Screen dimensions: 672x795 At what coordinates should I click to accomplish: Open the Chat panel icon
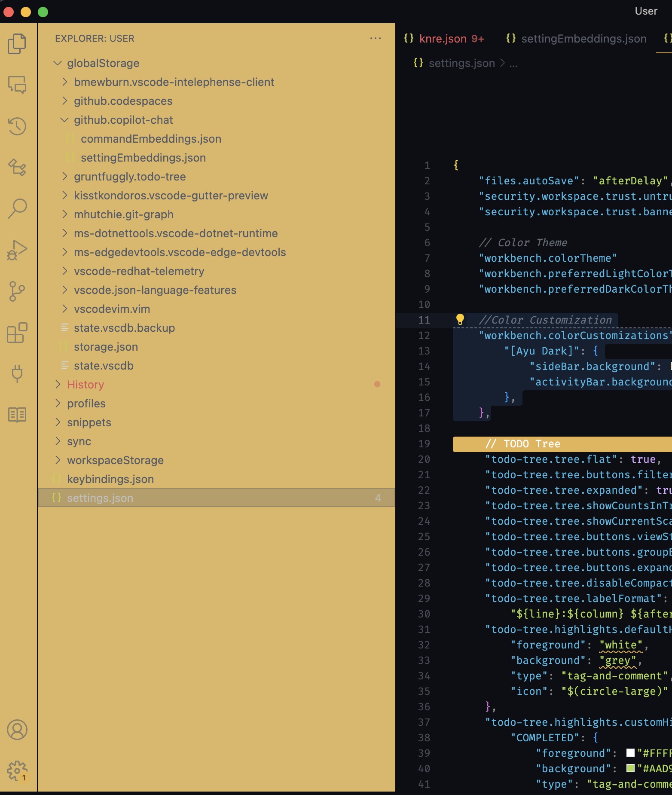pos(17,85)
